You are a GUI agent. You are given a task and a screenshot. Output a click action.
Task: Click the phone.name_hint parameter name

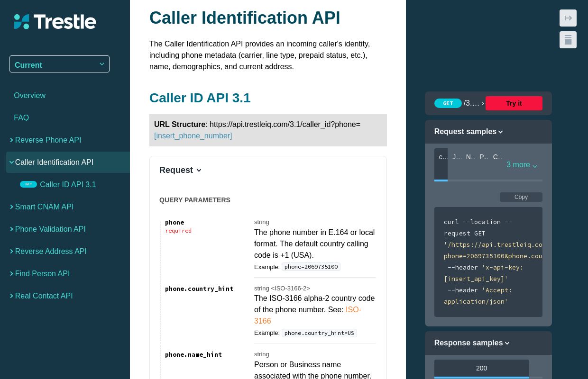[x=193, y=354]
